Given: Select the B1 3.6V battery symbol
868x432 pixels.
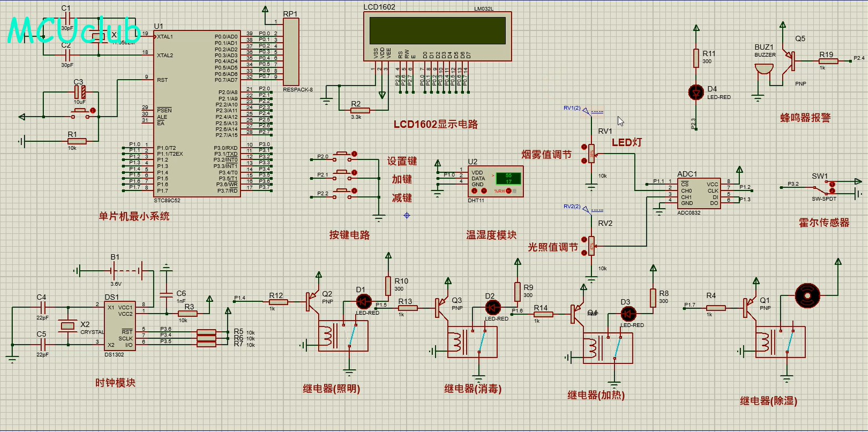Looking at the screenshot, I should (115, 271).
